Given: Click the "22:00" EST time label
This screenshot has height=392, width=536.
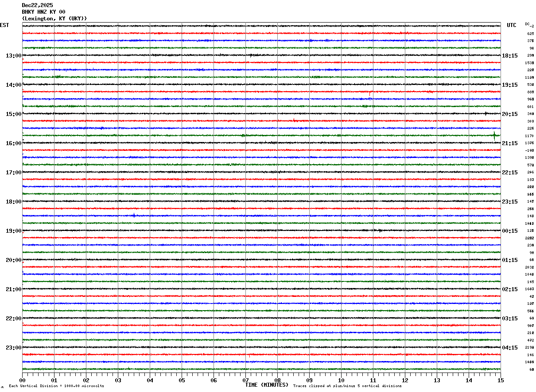Looking at the screenshot, I should (13, 319).
